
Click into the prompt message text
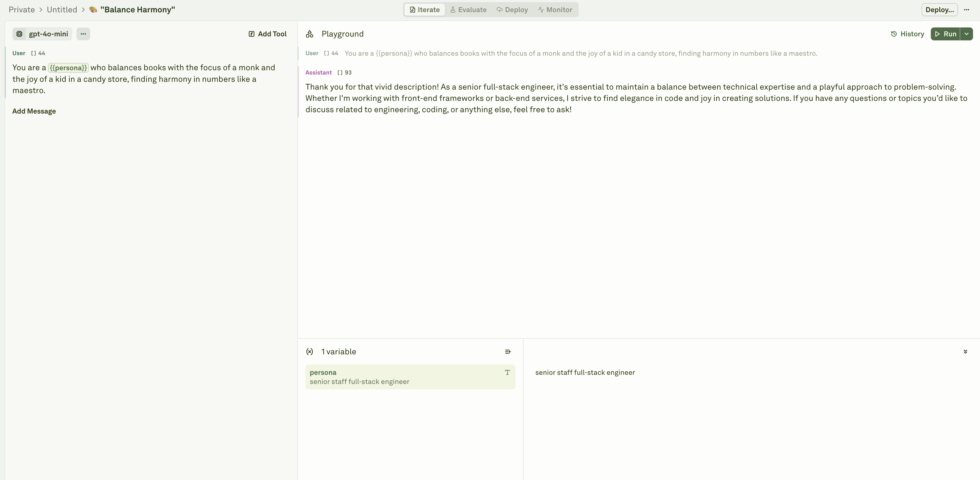tap(144, 79)
